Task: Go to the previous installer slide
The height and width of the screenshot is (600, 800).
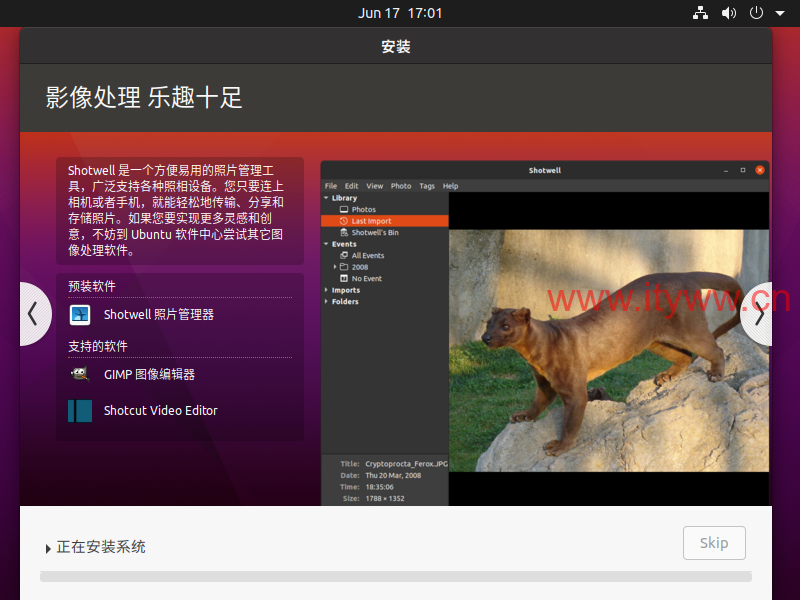Action: click(x=34, y=314)
